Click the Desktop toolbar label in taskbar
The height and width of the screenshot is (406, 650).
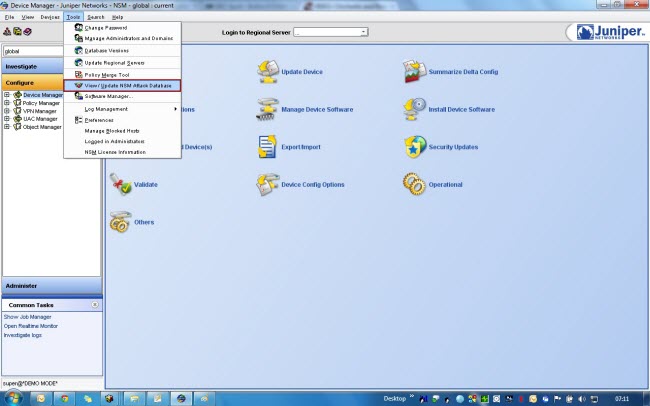395,399
